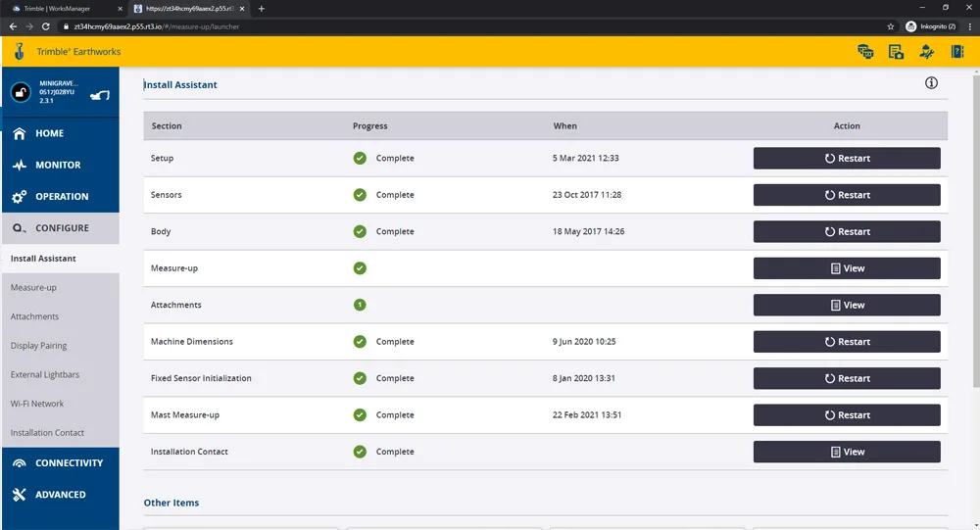Restart Fixed Sensor Initialization
The image size is (980, 530).
click(847, 378)
